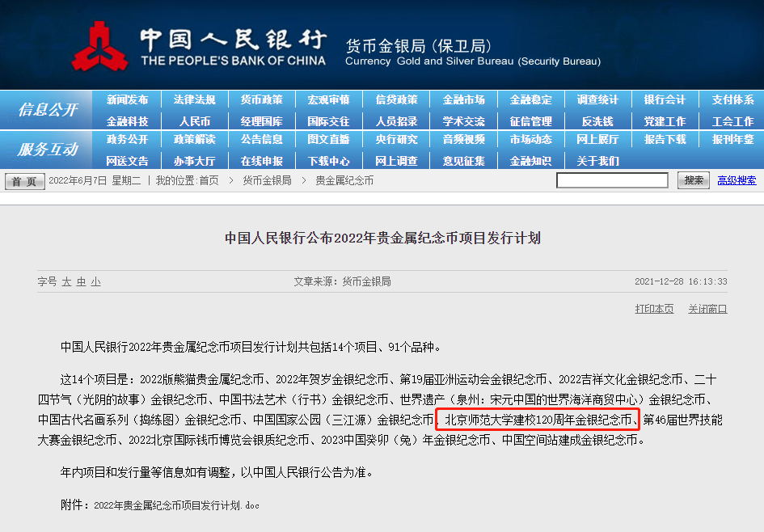Select 银行会计 menu entry
Screen dimensions: 764x532
pos(665,100)
